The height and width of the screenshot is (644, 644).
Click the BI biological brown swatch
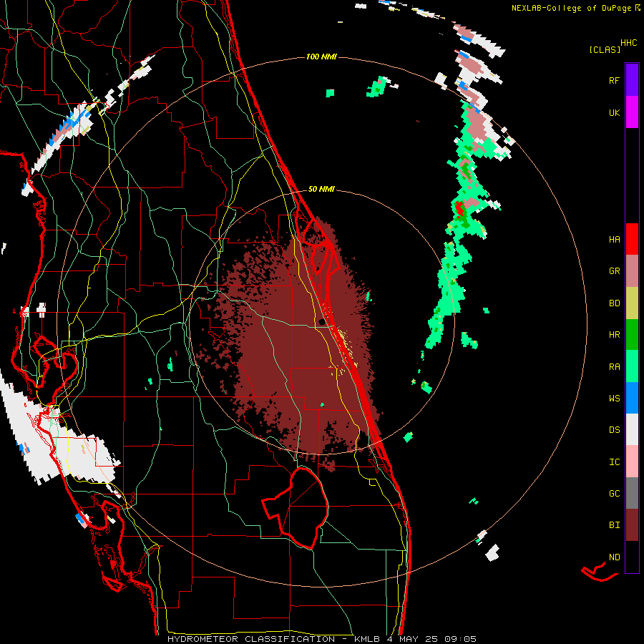click(632, 525)
